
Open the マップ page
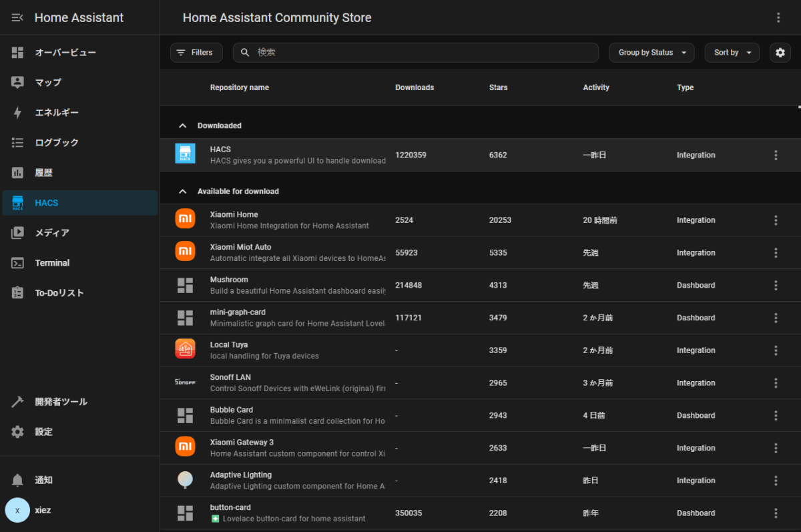80,82
